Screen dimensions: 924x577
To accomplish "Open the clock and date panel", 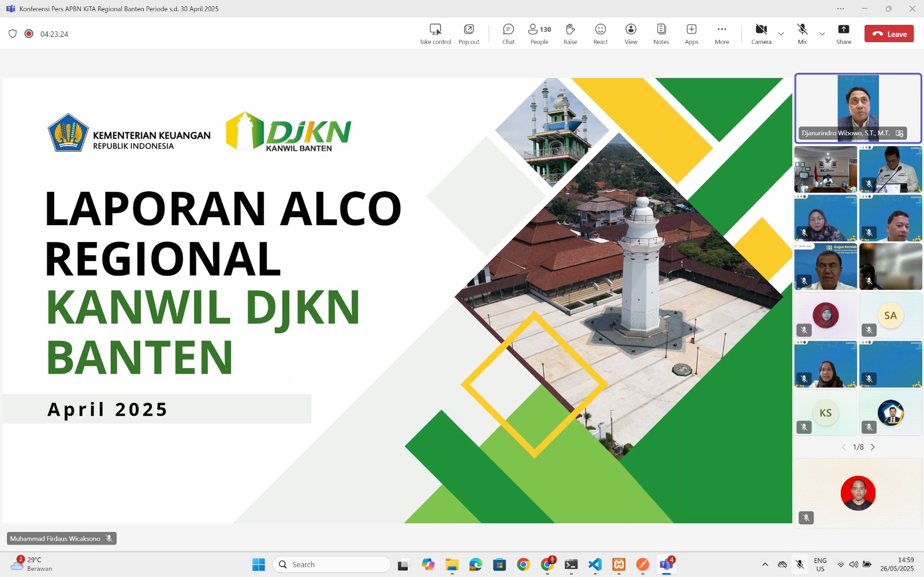I will (x=897, y=564).
